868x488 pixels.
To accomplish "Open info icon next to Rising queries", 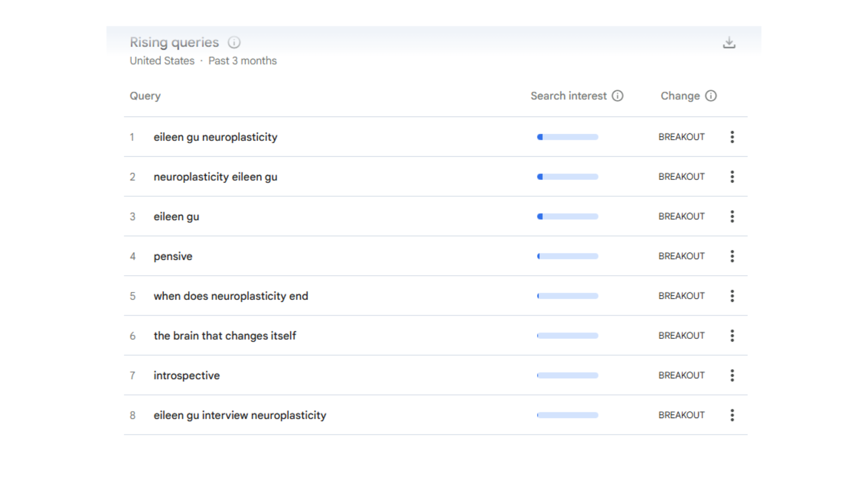I will (234, 42).
